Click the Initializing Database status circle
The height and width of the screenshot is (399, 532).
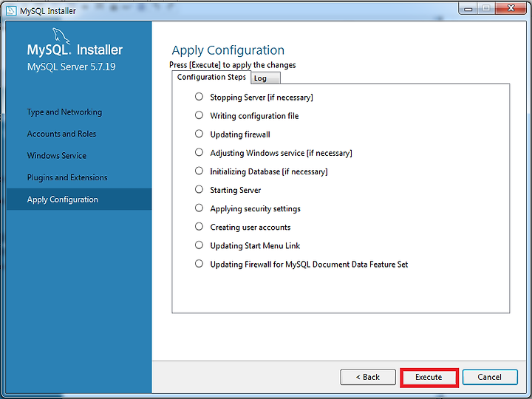[199, 171]
